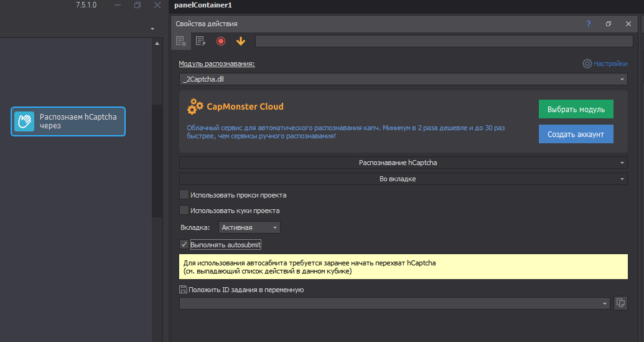644x342 pixels.
Task: Click the edit comment list icon
Action: [x=200, y=41]
